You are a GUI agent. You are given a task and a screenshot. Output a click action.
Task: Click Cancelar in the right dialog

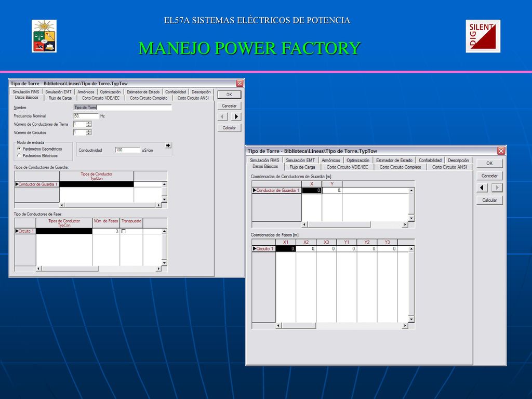point(489,176)
